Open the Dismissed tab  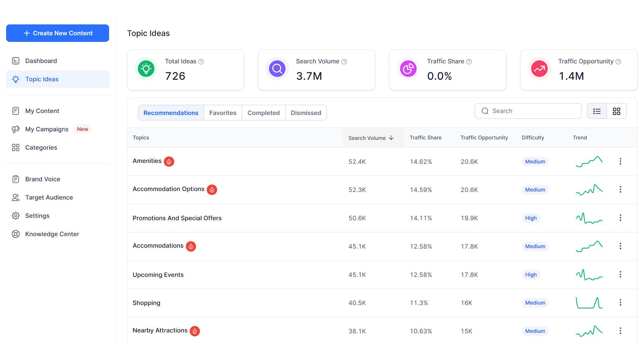[x=306, y=113]
